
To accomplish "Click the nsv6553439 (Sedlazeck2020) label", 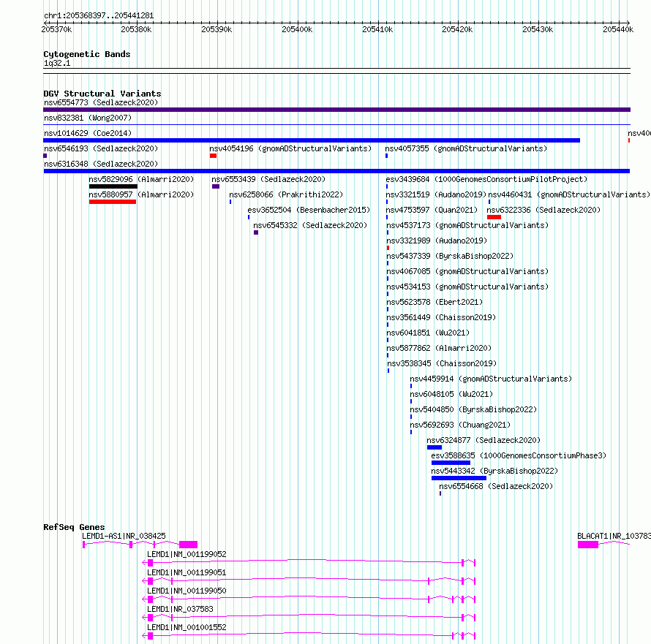I will (268, 179).
